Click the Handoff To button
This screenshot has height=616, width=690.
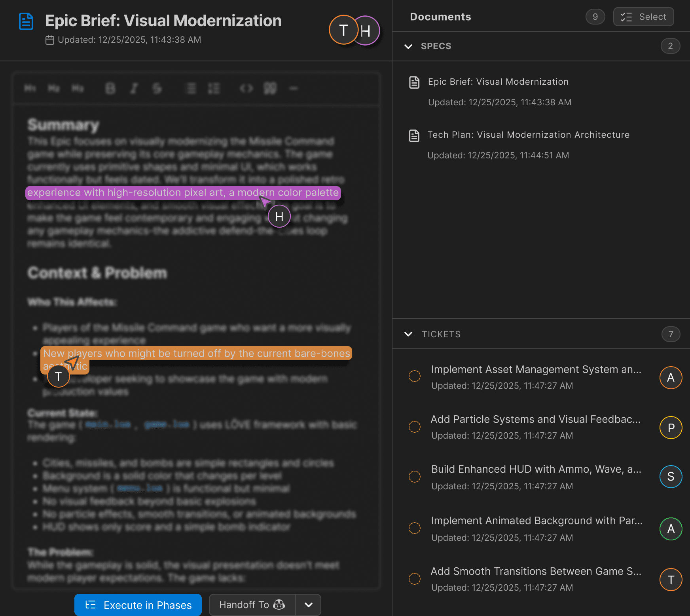coord(252,605)
